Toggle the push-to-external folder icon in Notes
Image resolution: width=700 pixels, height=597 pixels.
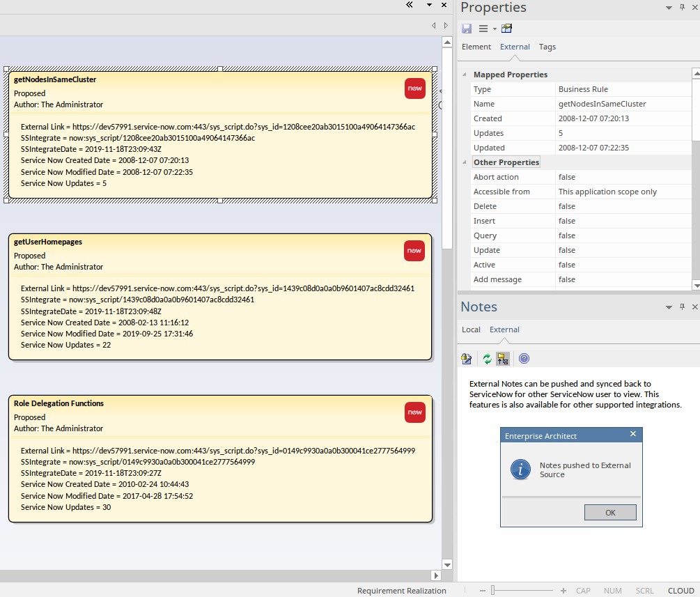coord(502,359)
